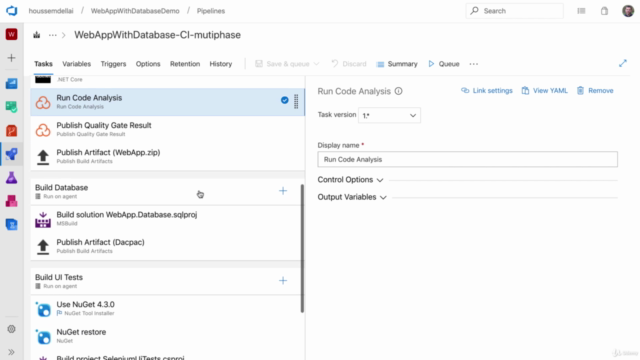Open the green checkmark sidebar icon
This screenshot has width=640, height=360.
[x=11, y=107]
